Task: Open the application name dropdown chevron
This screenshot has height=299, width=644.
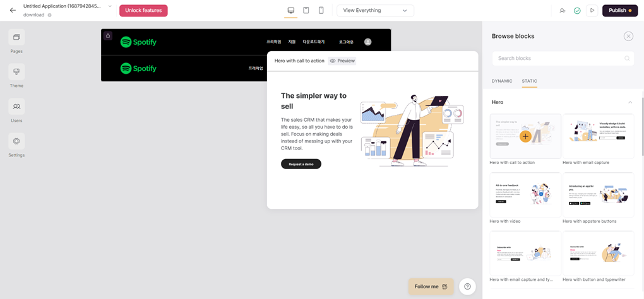Action: tap(110, 6)
